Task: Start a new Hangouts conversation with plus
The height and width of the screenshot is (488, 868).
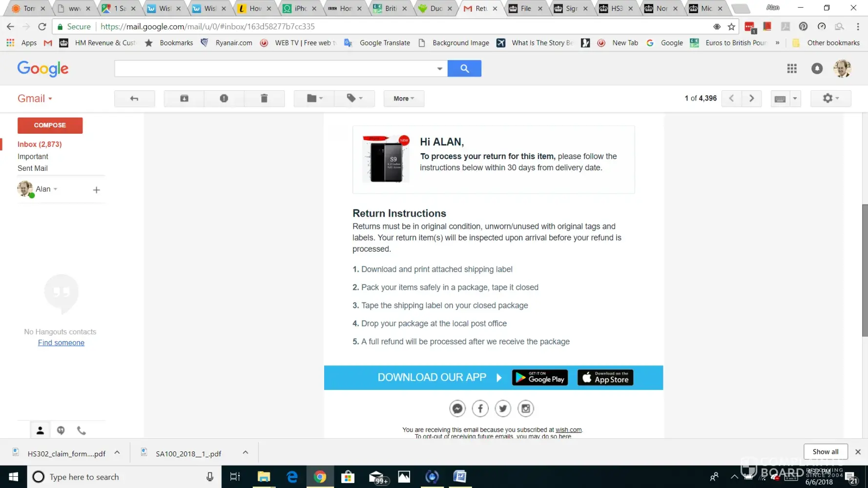Action: (97, 190)
